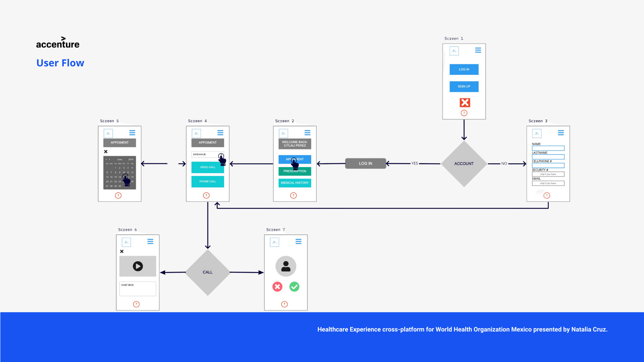Click the gray LOG IN flow node
The width and height of the screenshot is (644, 362).
tap(365, 164)
